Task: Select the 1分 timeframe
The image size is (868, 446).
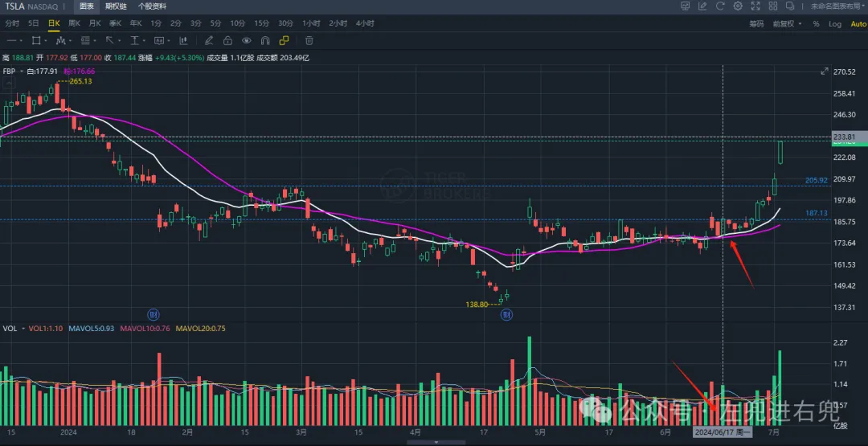Action: point(156,24)
